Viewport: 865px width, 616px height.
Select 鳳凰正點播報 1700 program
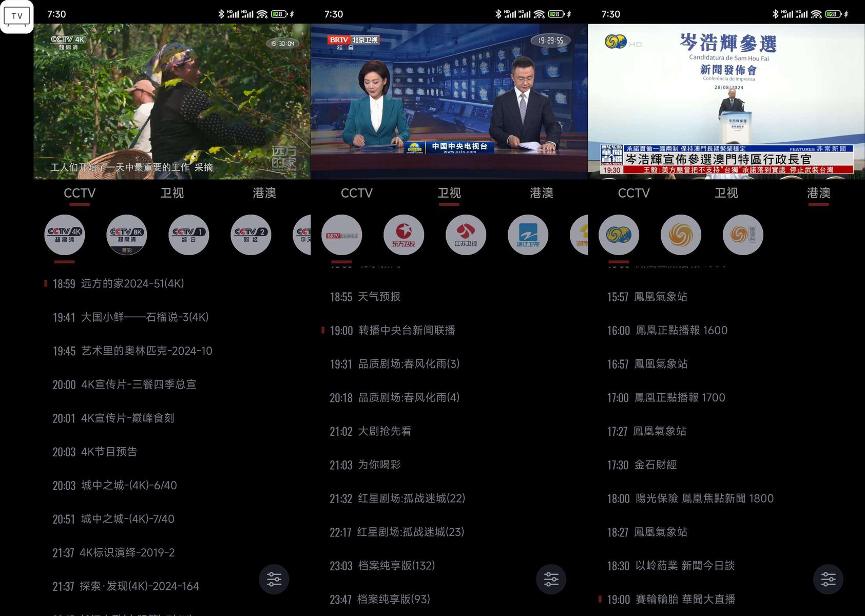[666, 397]
